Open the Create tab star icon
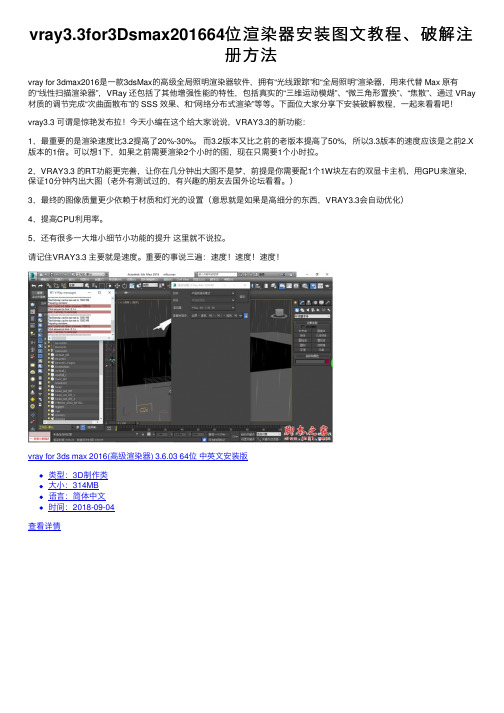The image size is (504, 713). point(295,302)
